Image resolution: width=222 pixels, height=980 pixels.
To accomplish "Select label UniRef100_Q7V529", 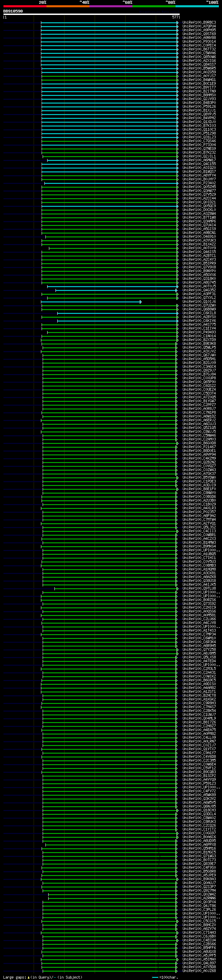I will tap(199, 194).
